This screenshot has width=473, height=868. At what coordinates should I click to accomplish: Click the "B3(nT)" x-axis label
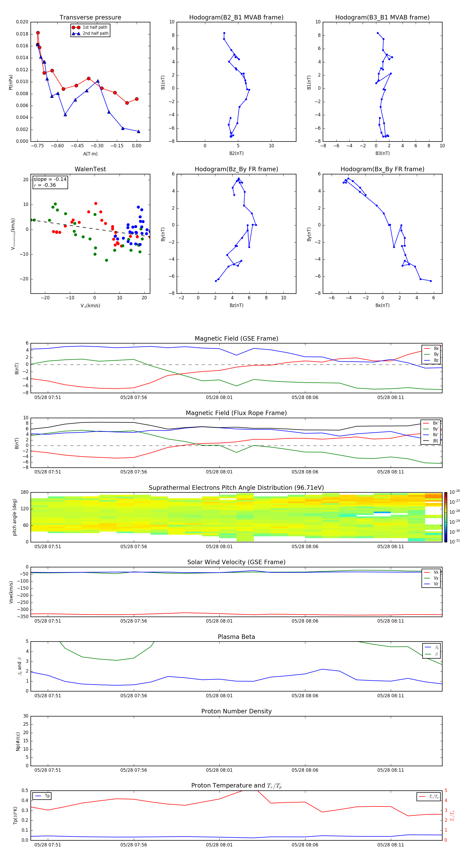[382, 153]
